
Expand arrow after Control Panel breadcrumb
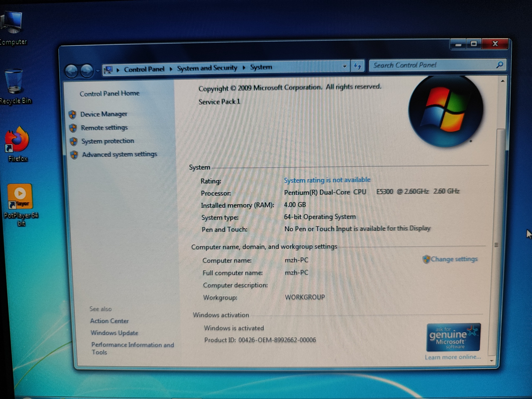(x=171, y=69)
